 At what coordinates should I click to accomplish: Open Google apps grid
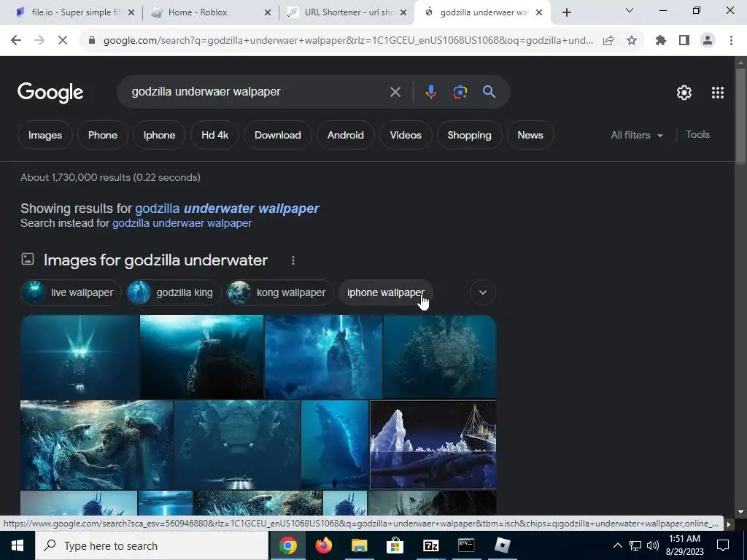click(x=718, y=93)
